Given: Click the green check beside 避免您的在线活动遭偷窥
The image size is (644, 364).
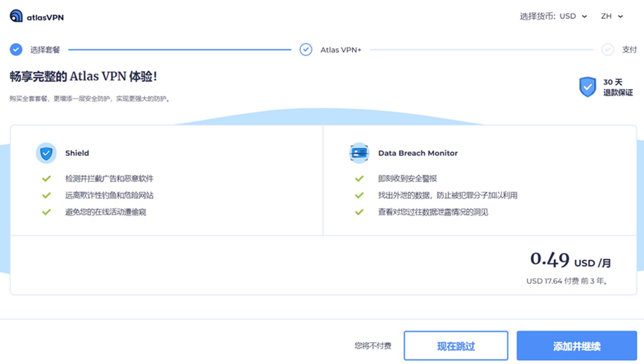Looking at the screenshot, I should point(46,212).
